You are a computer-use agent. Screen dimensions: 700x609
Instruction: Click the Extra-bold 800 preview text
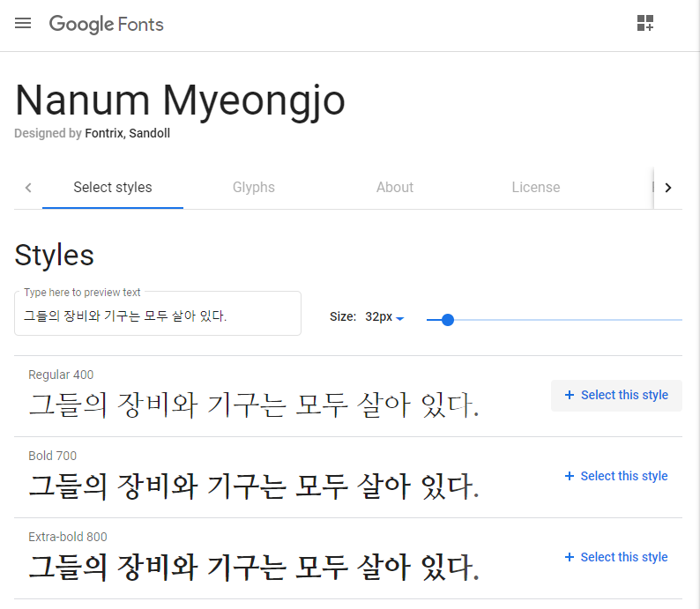(254, 567)
